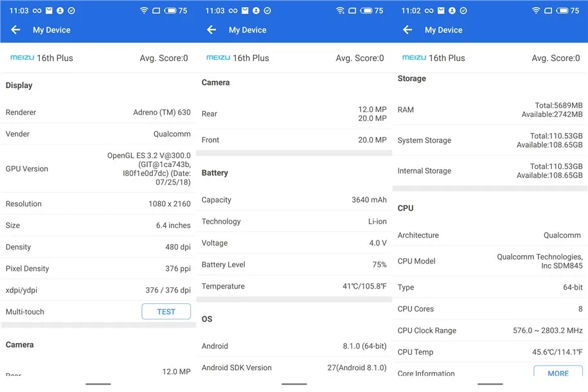Screen dimensions: 588x392
Task: Select battery Temperature 41℃/105.8℉ value
Action: [x=364, y=286]
